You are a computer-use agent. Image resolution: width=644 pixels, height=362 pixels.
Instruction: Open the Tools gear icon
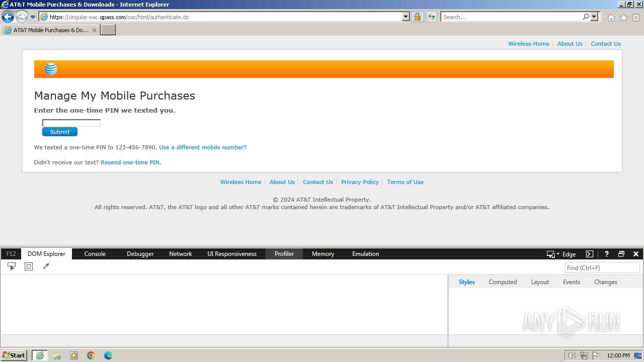pyautogui.click(x=636, y=18)
